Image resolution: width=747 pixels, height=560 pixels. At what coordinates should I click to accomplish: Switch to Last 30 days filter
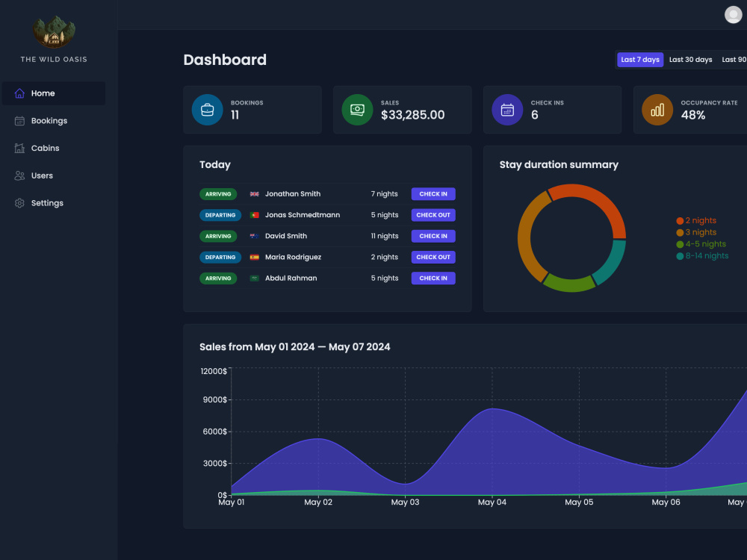[x=690, y=60]
